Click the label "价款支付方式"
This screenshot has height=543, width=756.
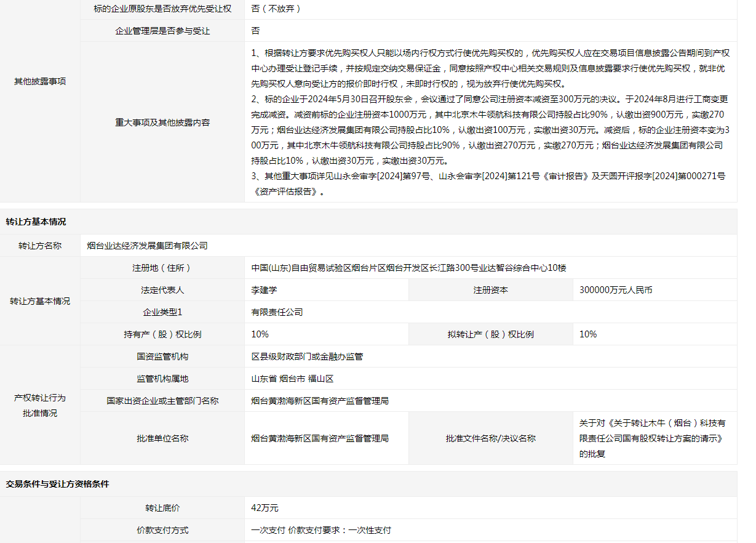(x=162, y=530)
